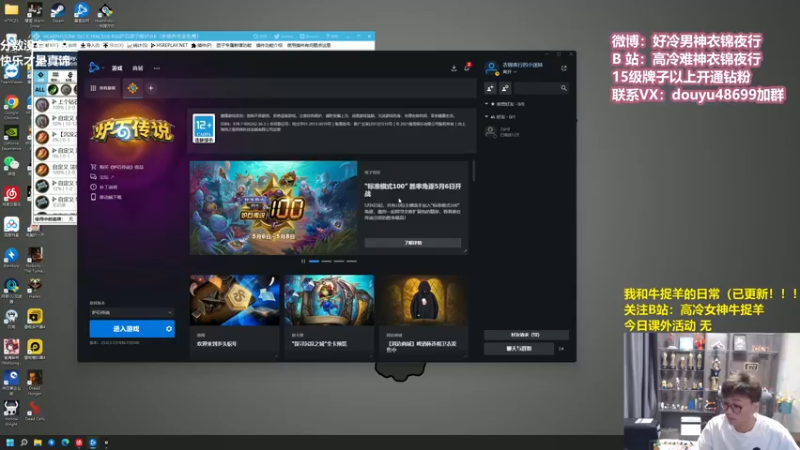Screen dimensions: 800x450
Task: Expand the game version dropdown
Action: (132, 312)
